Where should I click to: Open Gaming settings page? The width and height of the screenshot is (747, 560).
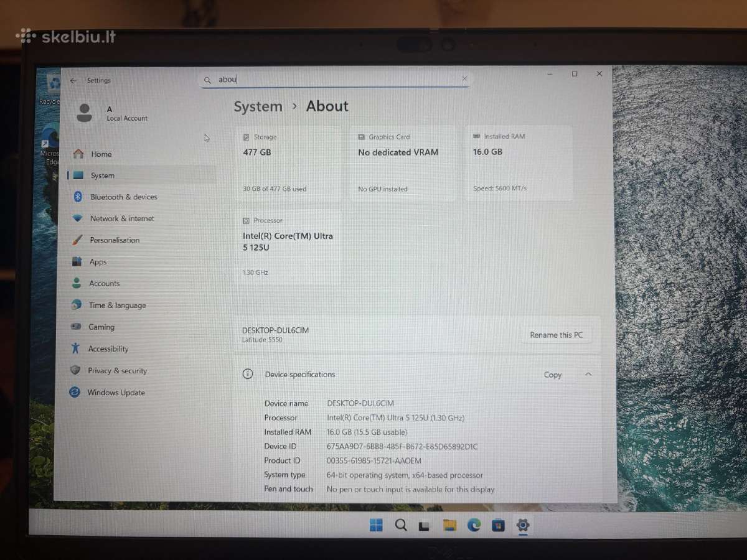point(101,327)
